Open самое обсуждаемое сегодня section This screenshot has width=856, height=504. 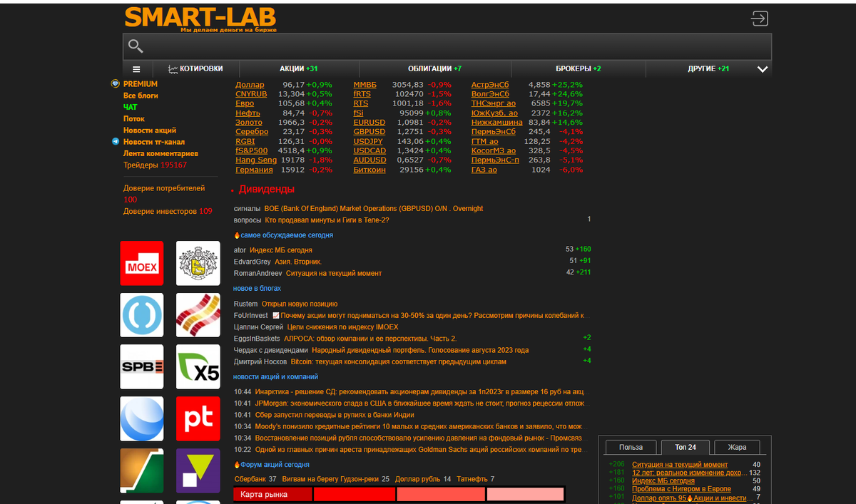click(287, 235)
